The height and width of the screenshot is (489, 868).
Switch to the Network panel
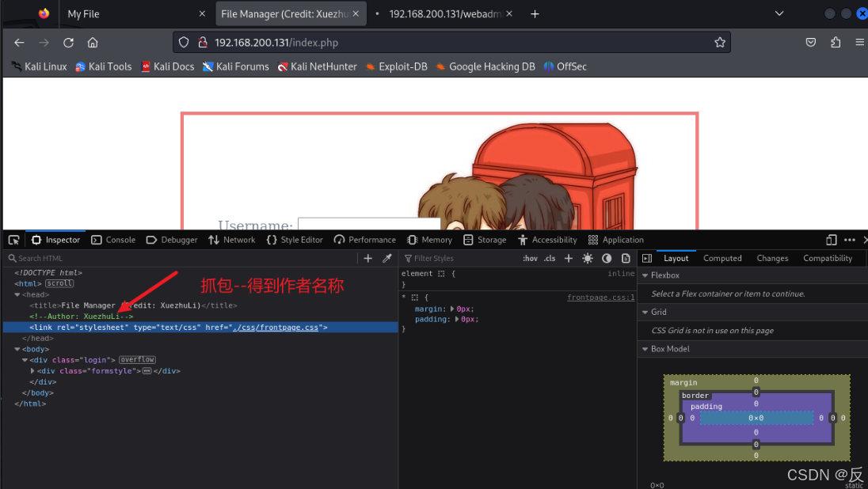[x=232, y=240]
